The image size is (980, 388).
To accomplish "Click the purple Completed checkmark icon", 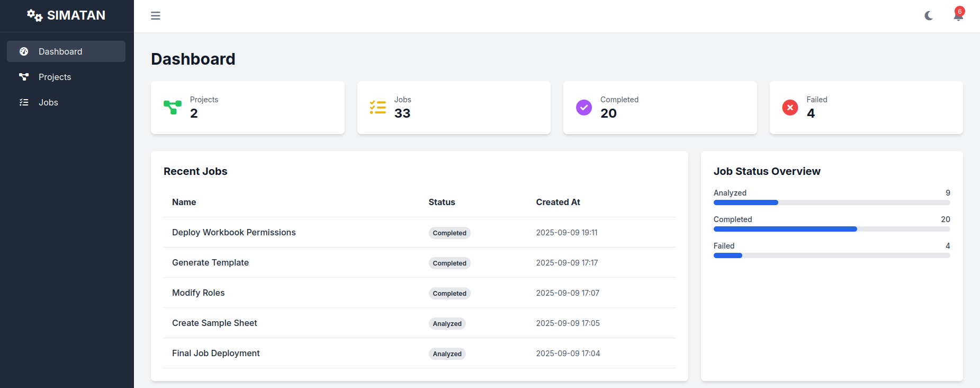I will pyautogui.click(x=584, y=108).
